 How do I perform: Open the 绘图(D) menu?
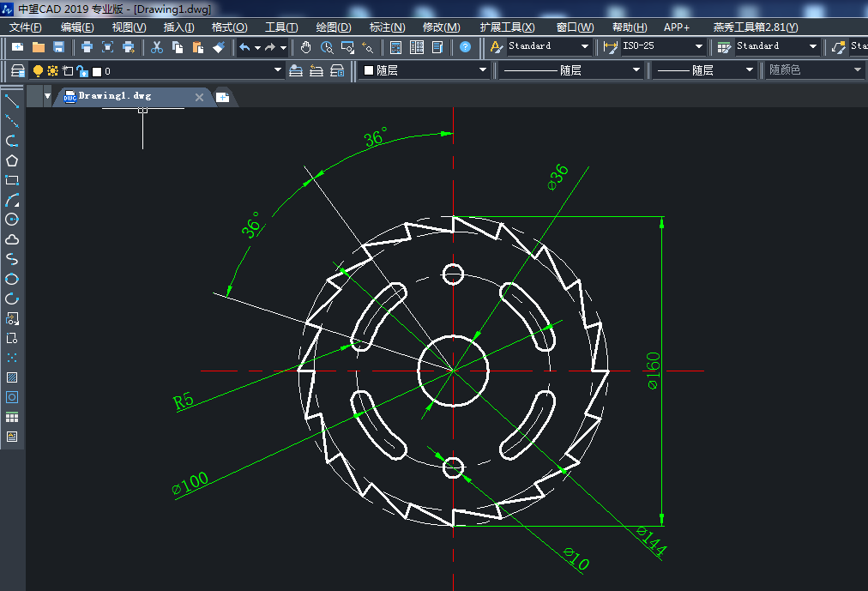tap(334, 27)
